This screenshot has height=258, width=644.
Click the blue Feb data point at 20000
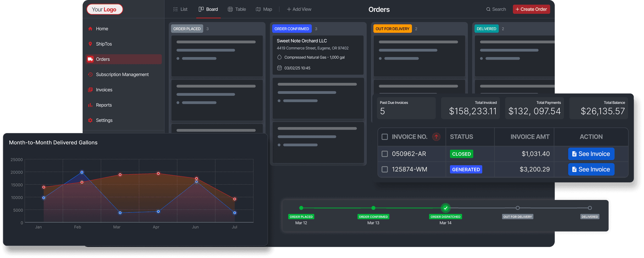coord(82,172)
